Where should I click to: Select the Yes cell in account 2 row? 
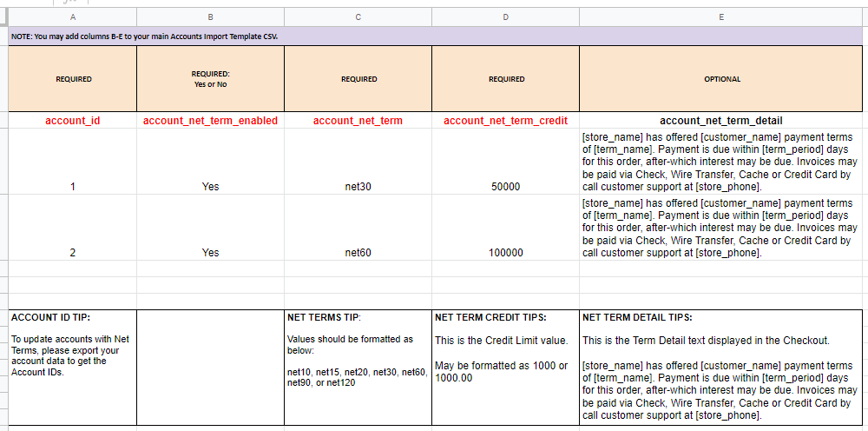210,227
